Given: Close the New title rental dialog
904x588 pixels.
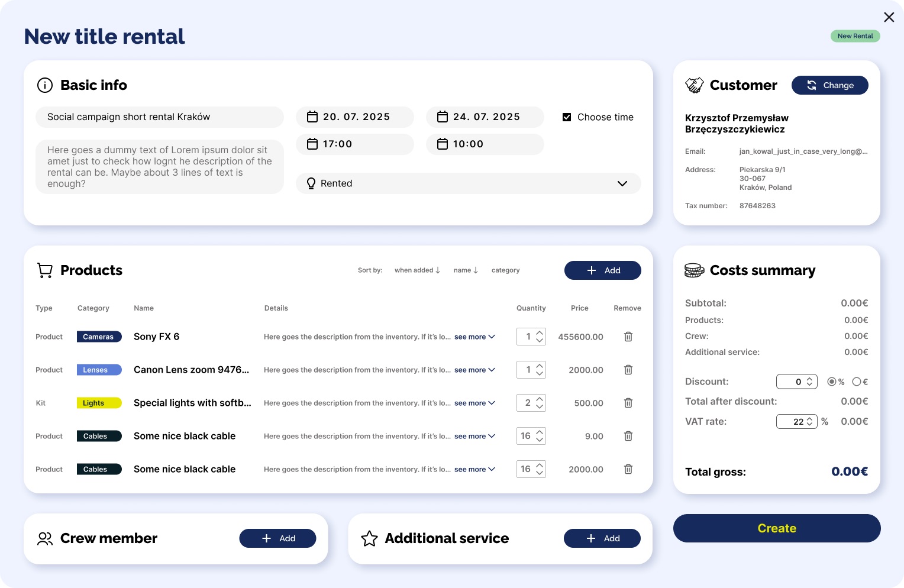Looking at the screenshot, I should 889,17.
